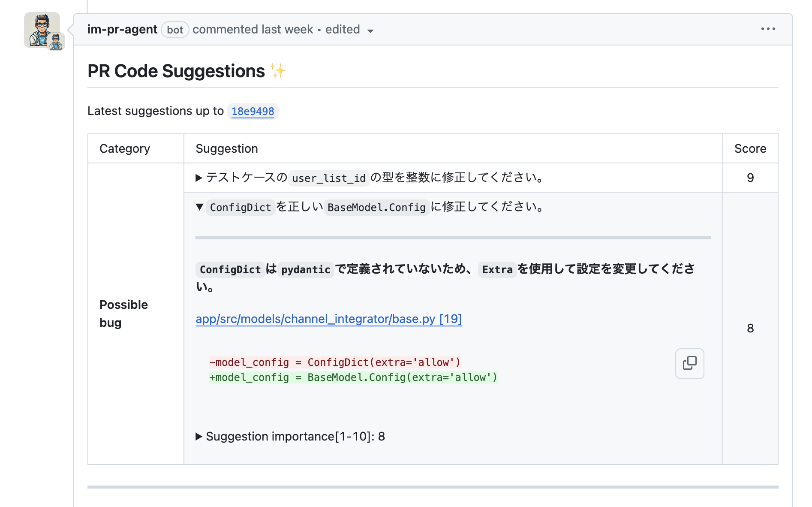Screen dimensions: 812x507
Task: Click the added BaseModel.Config code line
Action: [353, 377]
